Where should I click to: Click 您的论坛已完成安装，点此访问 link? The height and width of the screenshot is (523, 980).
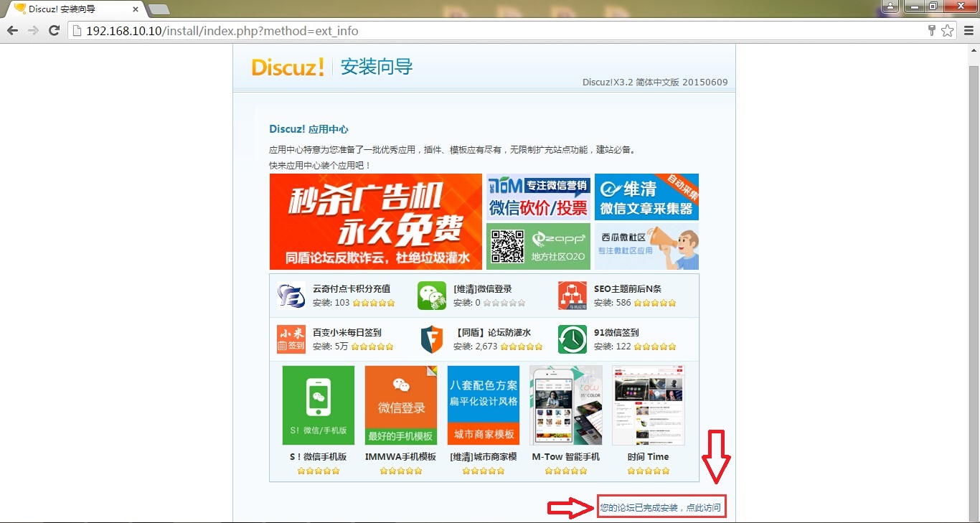[660, 508]
